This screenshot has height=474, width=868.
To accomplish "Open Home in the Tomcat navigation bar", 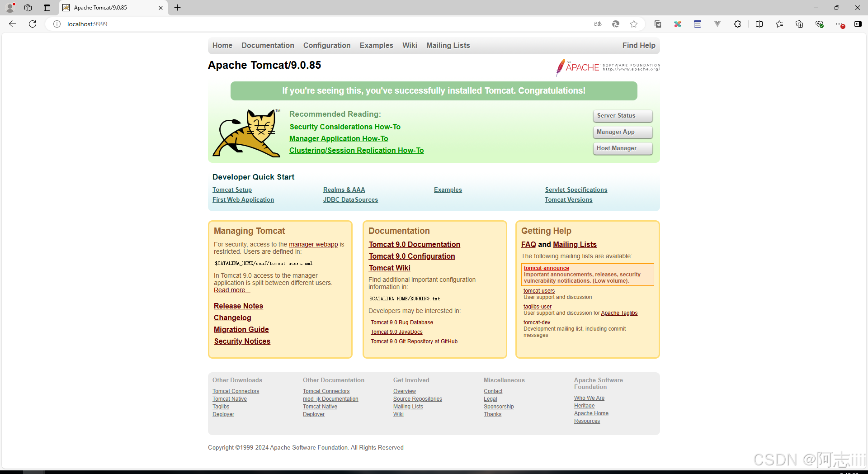I will point(222,45).
